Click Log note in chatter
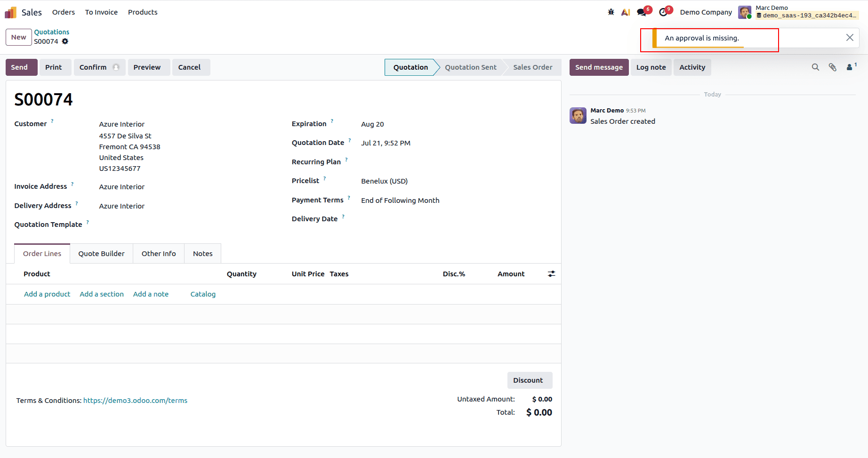868x458 pixels. point(651,67)
